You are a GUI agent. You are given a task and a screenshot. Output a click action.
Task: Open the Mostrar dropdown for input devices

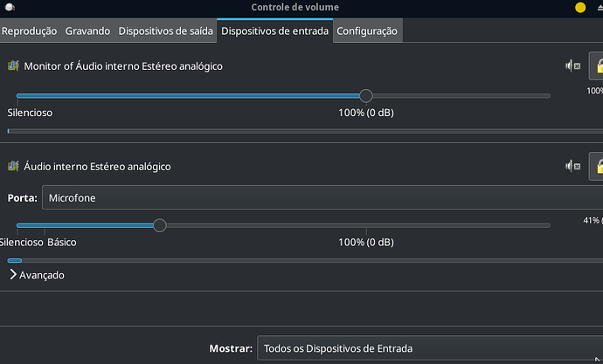coord(430,348)
